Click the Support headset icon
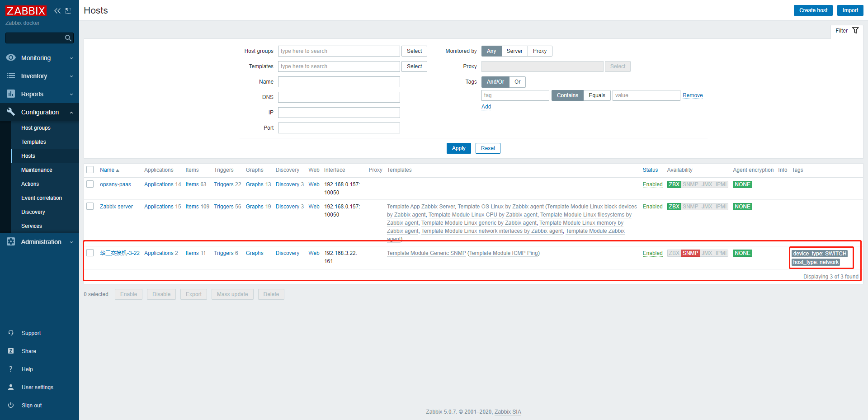The image size is (868, 420). tap(11, 333)
